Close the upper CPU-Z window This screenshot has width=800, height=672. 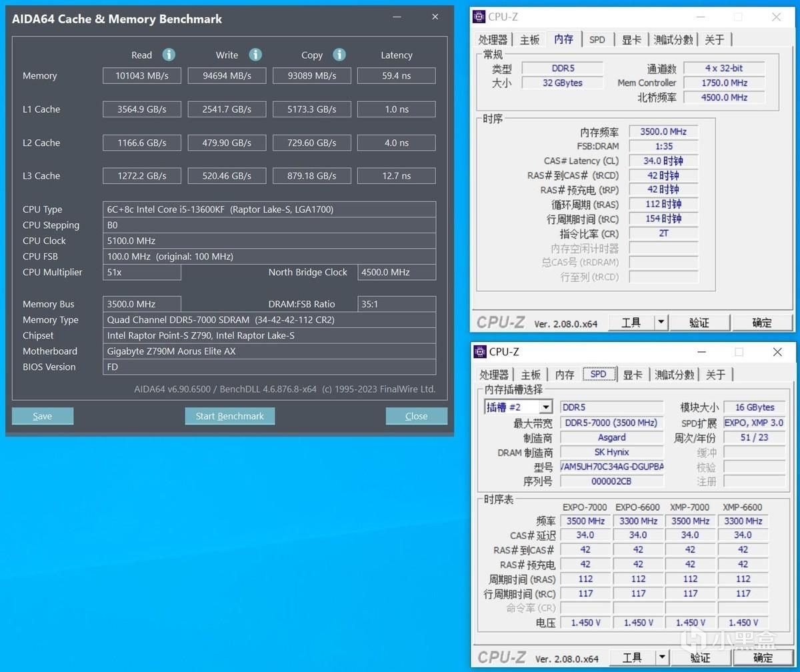coord(777,17)
